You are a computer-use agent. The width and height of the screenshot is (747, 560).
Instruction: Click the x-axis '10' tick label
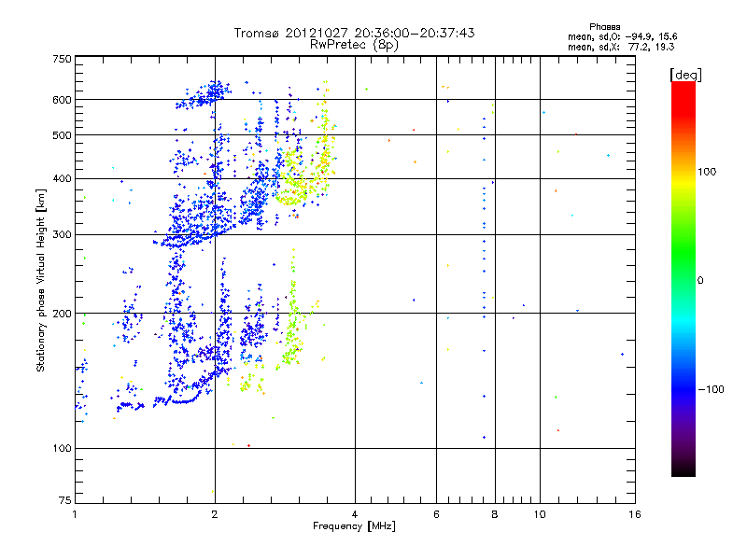tap(540, 514)
